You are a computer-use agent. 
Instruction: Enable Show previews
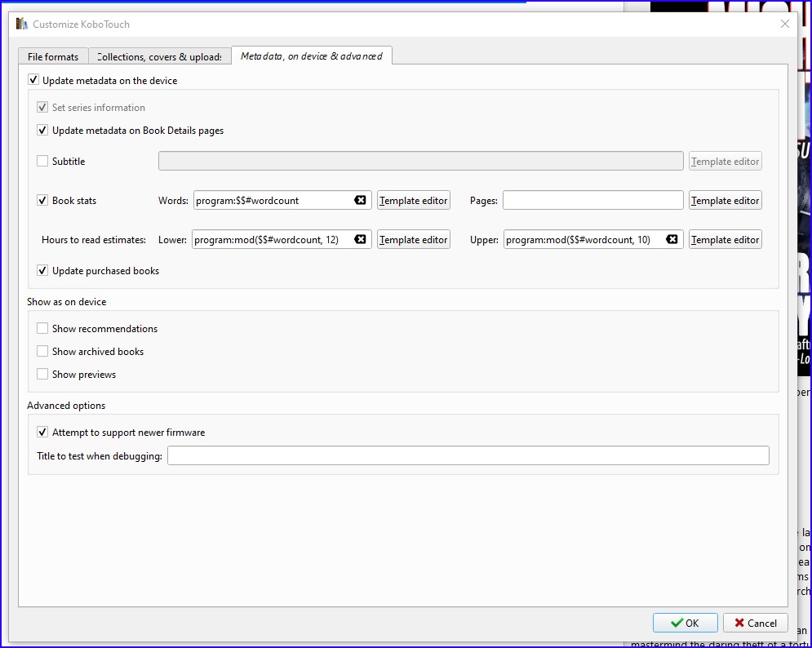pos(42,374)
